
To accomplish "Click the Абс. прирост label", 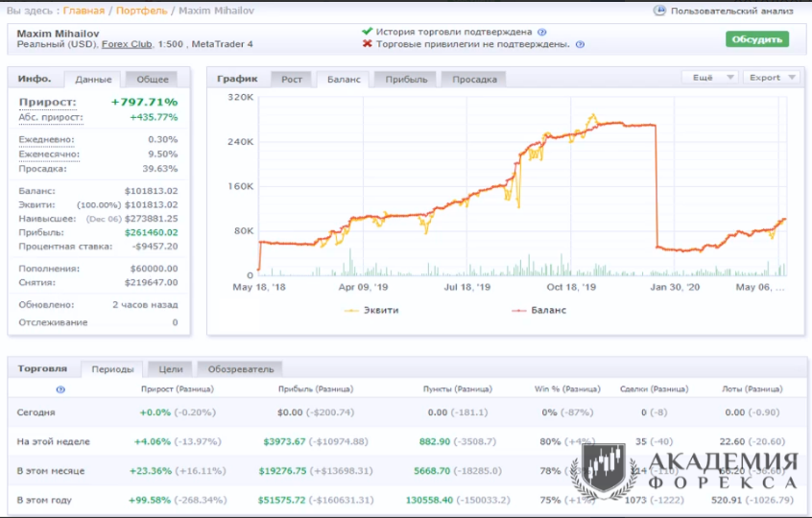I will coord(50,118).
